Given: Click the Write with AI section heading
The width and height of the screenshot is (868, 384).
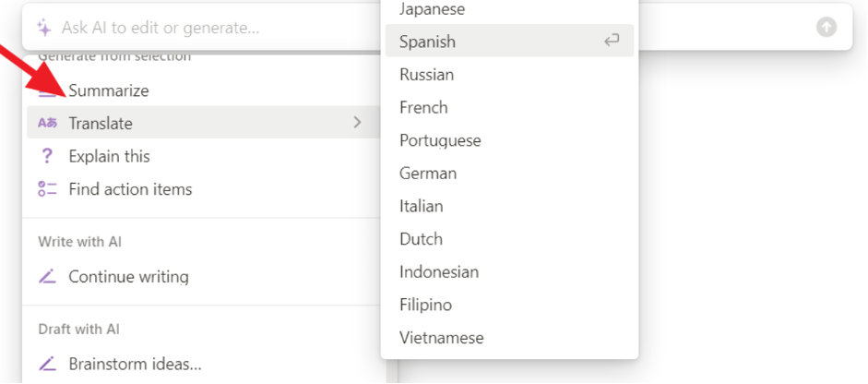Looking at the screenshot, I should pyautogui.click(x=79, y=242).
